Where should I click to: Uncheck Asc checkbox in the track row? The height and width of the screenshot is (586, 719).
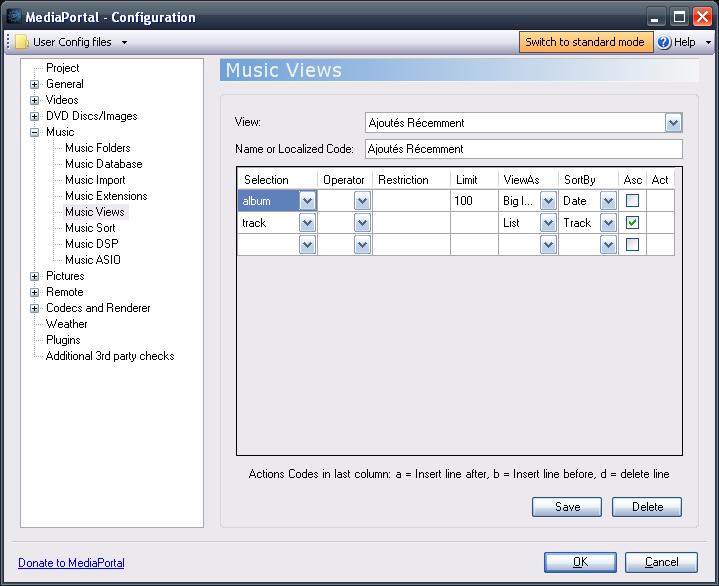(632, 223)
